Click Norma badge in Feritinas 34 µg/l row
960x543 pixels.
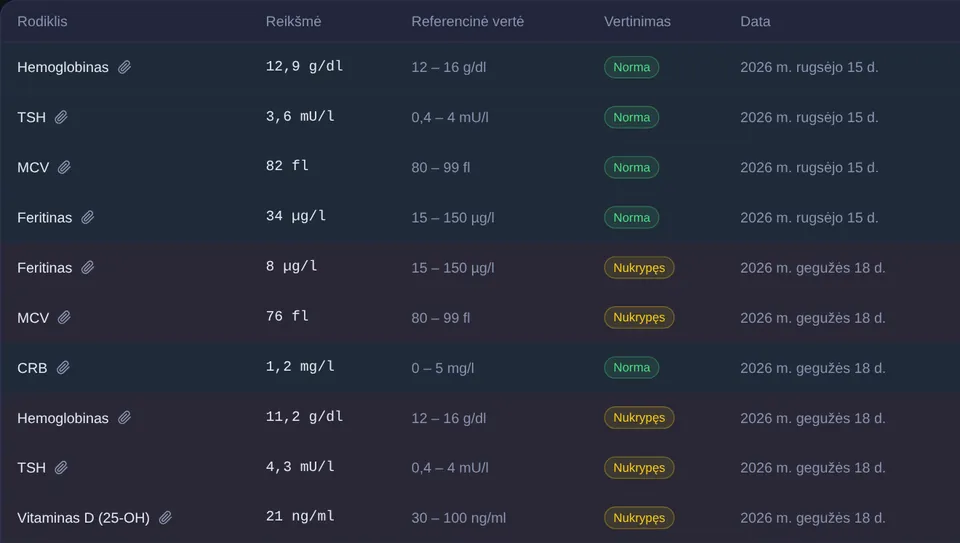pos(632,218)
